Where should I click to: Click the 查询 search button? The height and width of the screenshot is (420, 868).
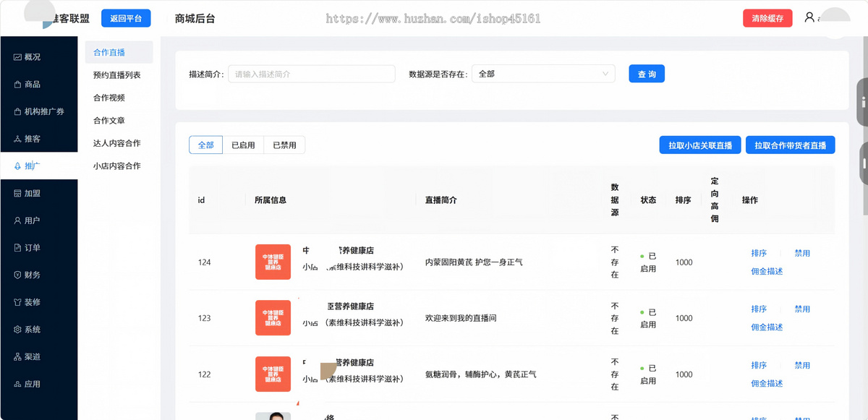(x=647, y=74)
